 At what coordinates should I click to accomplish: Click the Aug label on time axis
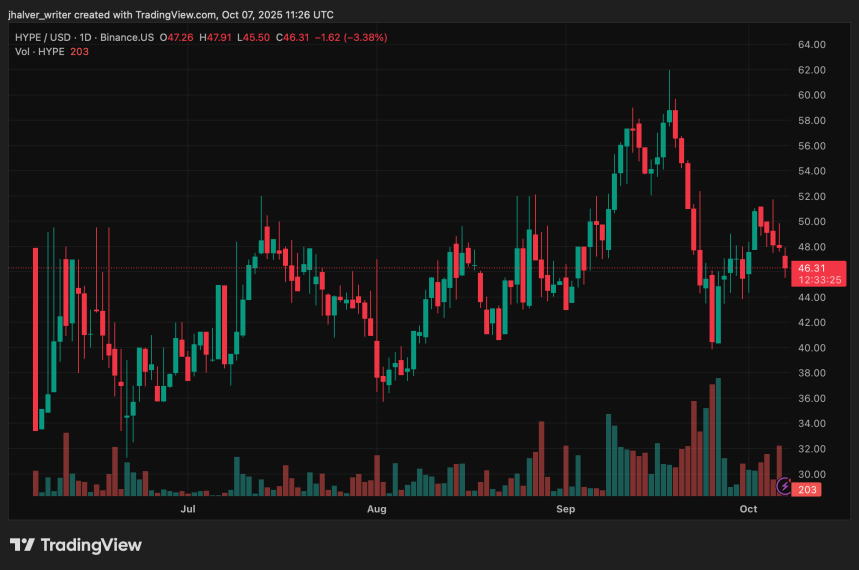pyautogui.click(x=376, y=509)
